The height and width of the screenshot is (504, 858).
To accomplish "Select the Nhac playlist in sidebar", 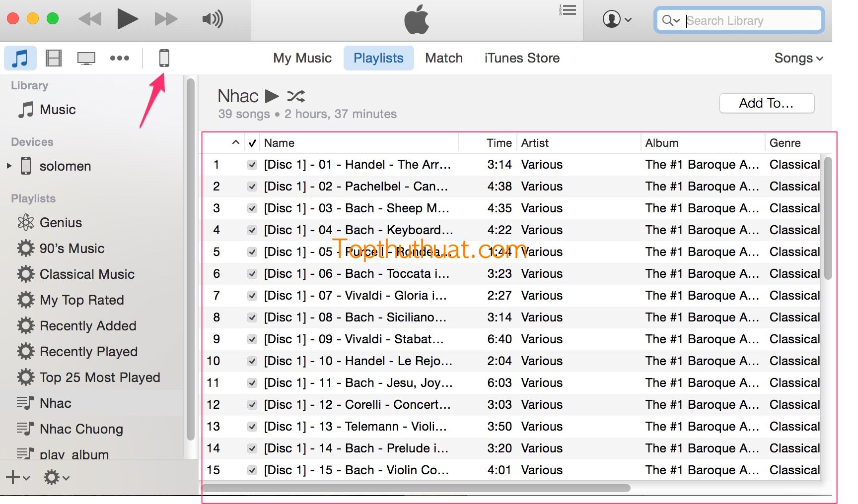I will [x=92, y=403].
